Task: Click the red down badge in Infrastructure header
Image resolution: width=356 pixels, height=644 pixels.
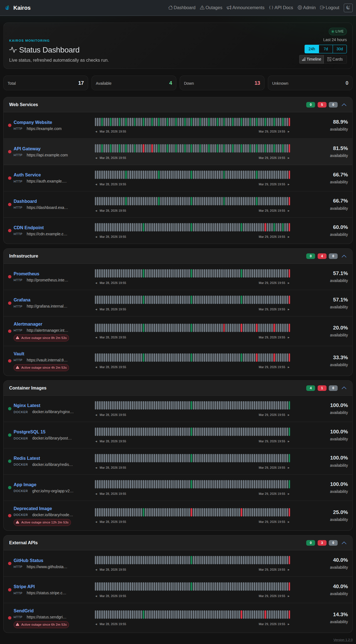Action: coord(322,256)
